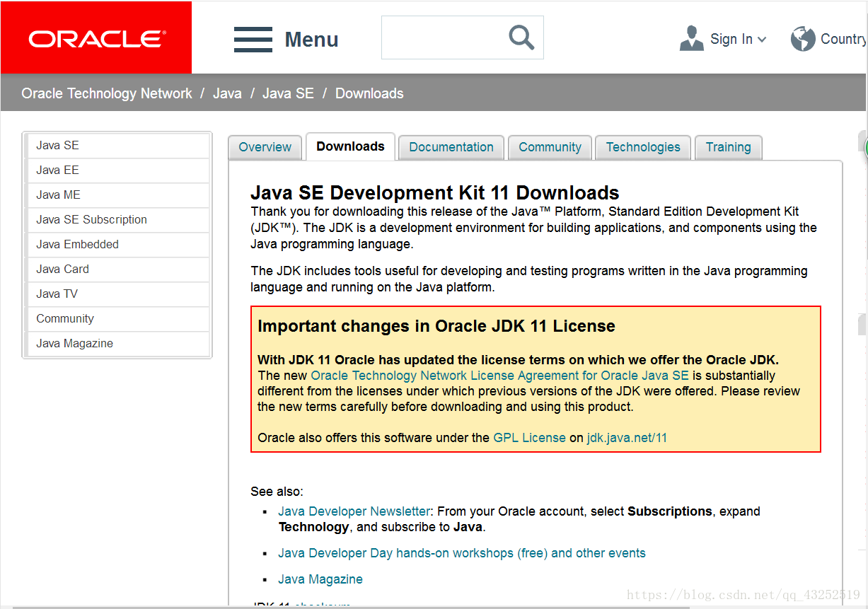
Task: Click the Java SE Development Kit 11 Downloads heading
Action: coord(435,192)
